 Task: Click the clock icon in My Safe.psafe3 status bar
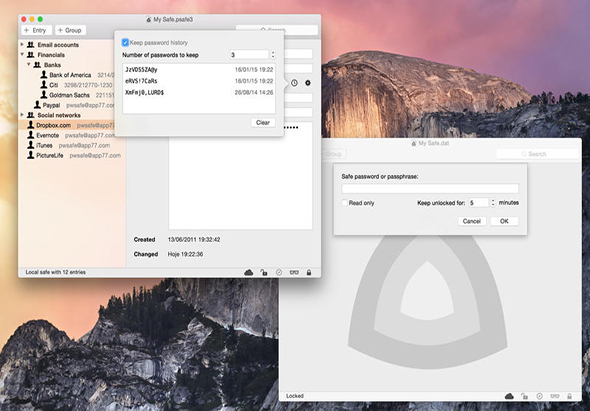279,272
